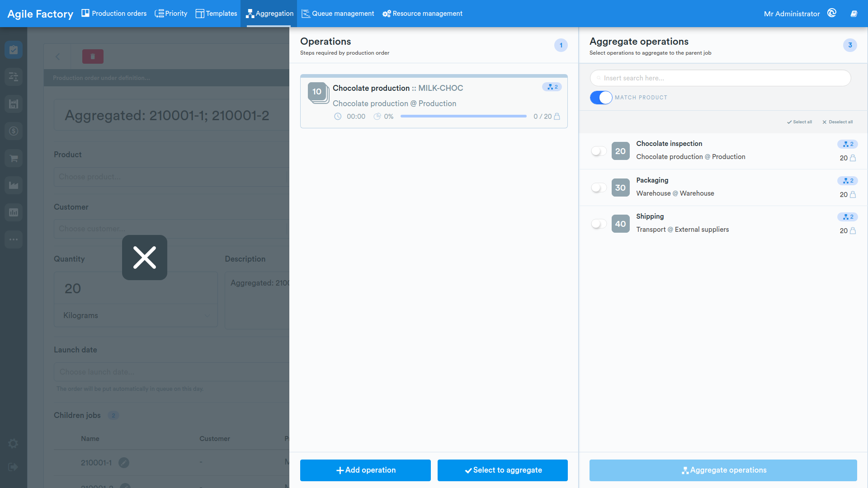The width and height of the screenshot is (868, 488).
Task: Click the Select all link
Action: 799,122
